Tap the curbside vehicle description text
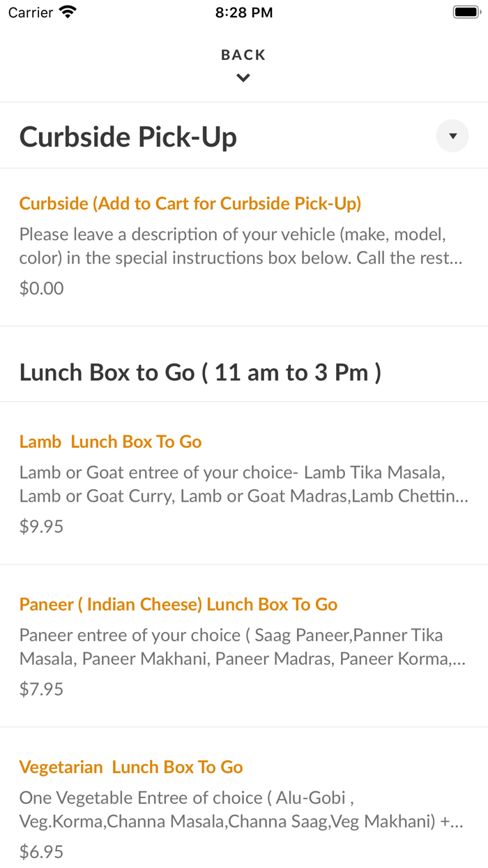 [x=241, y=246]
